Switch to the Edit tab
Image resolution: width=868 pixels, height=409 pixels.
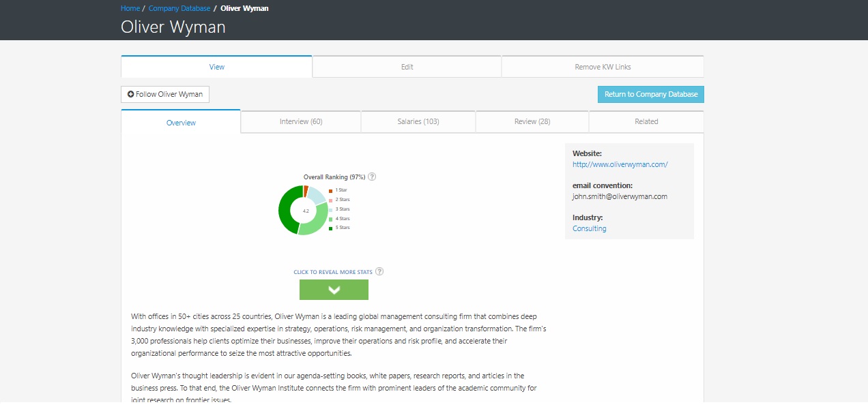point(407,67)
